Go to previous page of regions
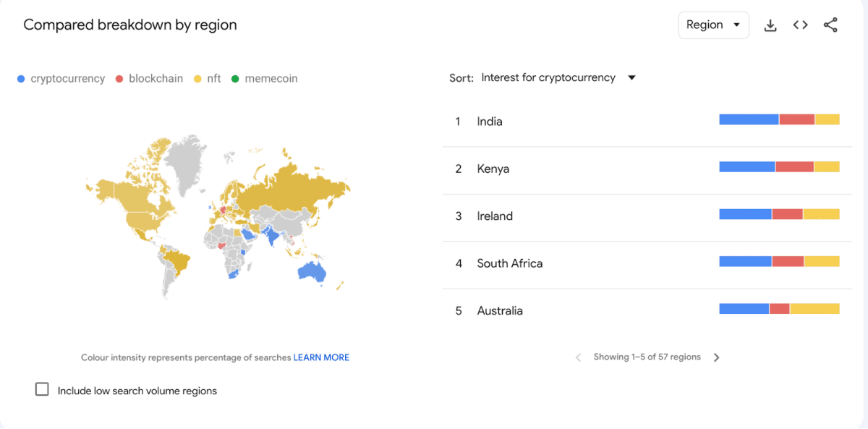The width and height of the screenshot is (868, 429). coord(578,357)
